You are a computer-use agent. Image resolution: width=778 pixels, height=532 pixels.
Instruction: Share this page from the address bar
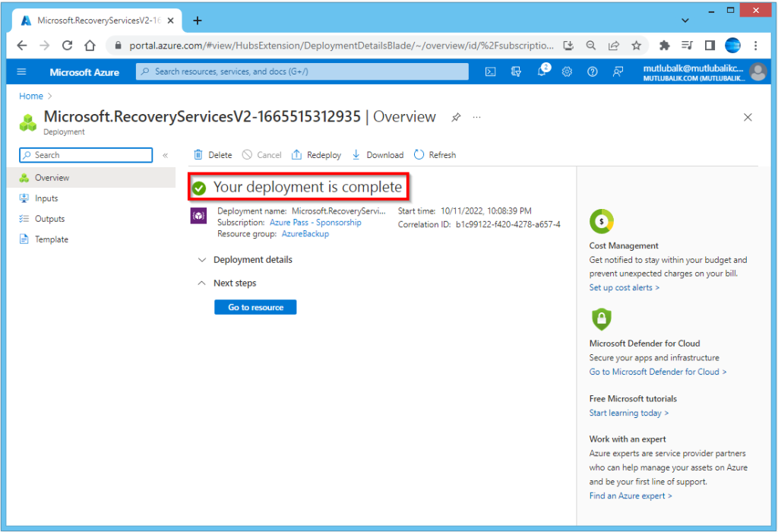point(614,46)
